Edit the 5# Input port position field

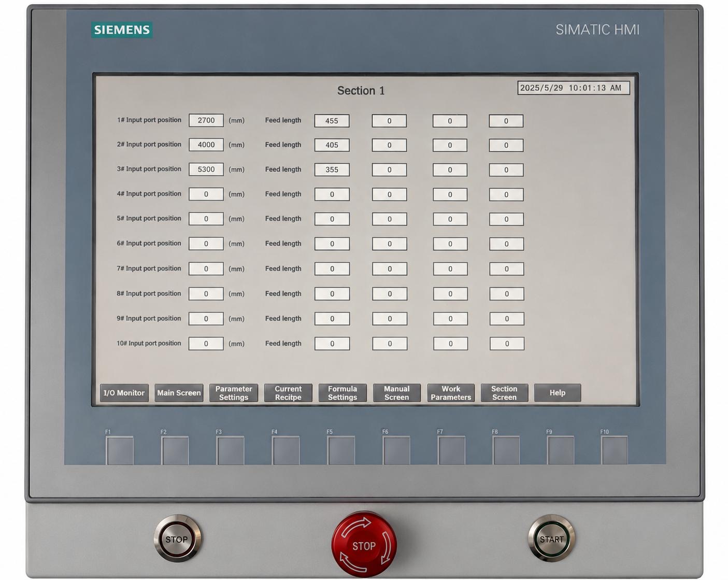click(x=206, y=219)
